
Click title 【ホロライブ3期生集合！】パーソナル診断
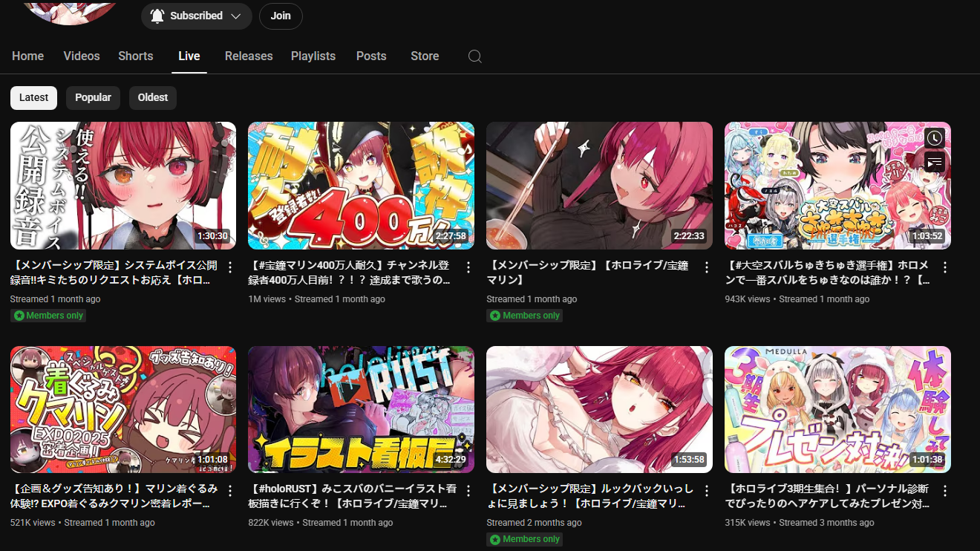pos(829,496)
